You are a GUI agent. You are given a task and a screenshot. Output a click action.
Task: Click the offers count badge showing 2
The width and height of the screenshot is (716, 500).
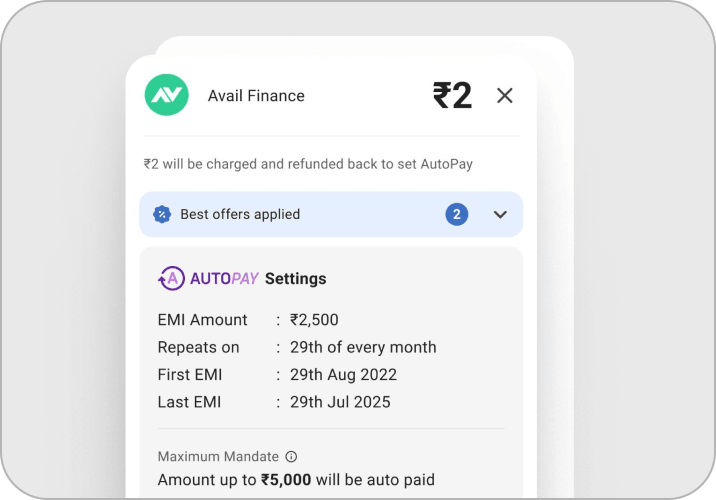(457, 214)
